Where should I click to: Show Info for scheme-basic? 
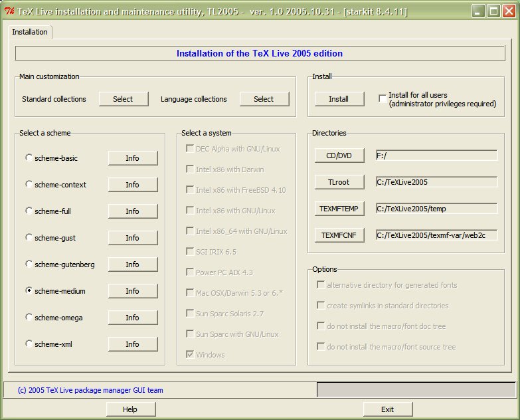133,158
